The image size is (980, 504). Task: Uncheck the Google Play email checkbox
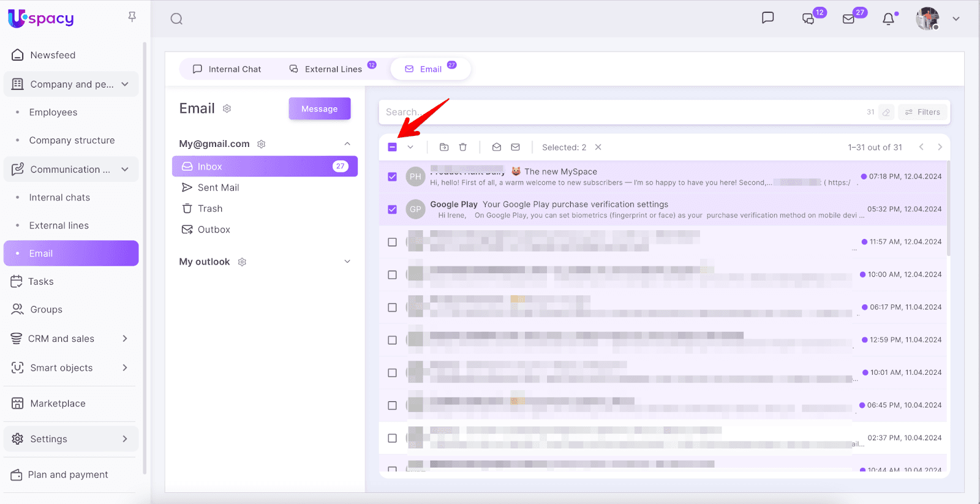point(393,209)
